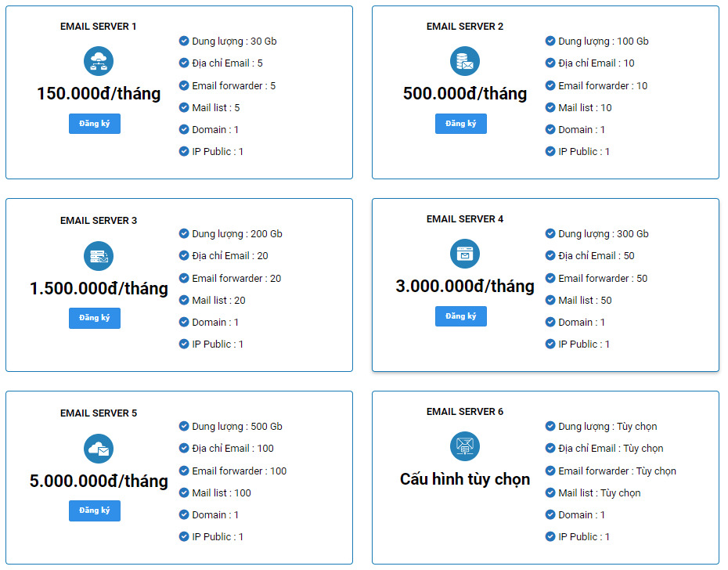This screenshot has width=728, height=570.
Task: Click checkmark icon beside Email forwarder : 100
Action: pos(184,471)
